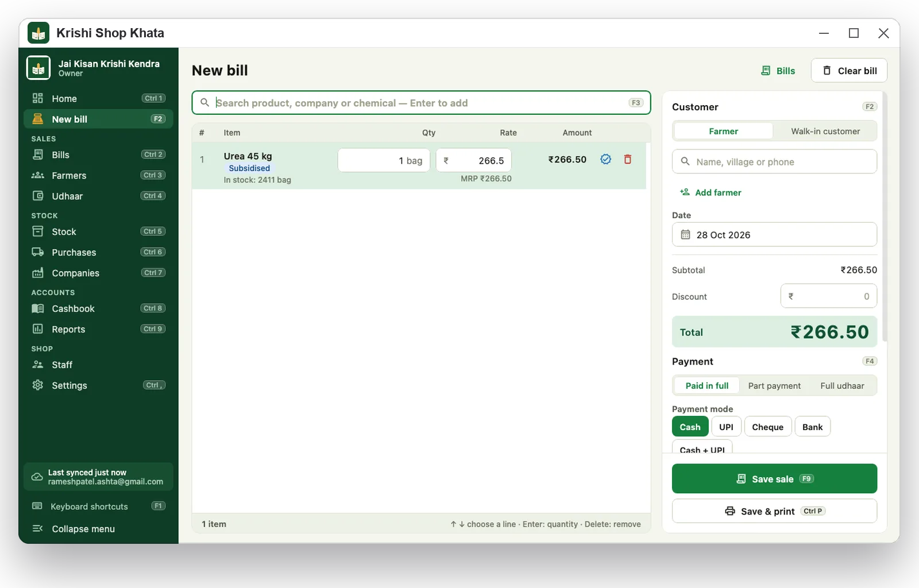Click the right panel scrollbar
The height and width of the screenshot is (588, 919).
[885, 216]
